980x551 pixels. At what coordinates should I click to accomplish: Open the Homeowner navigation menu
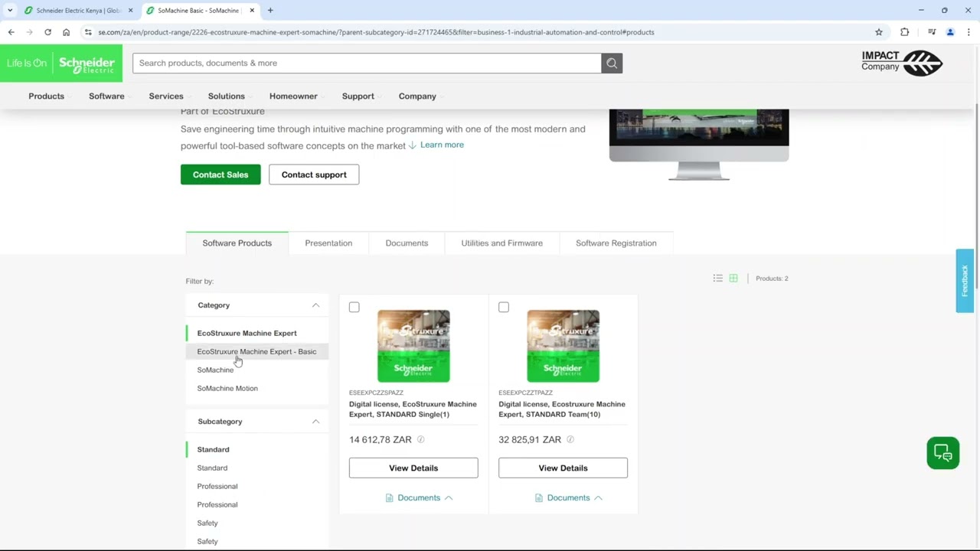click(293, 96)
